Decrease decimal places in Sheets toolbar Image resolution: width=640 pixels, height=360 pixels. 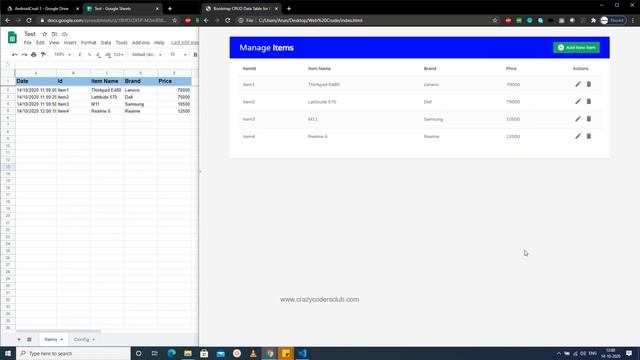(x=98, y=55)
